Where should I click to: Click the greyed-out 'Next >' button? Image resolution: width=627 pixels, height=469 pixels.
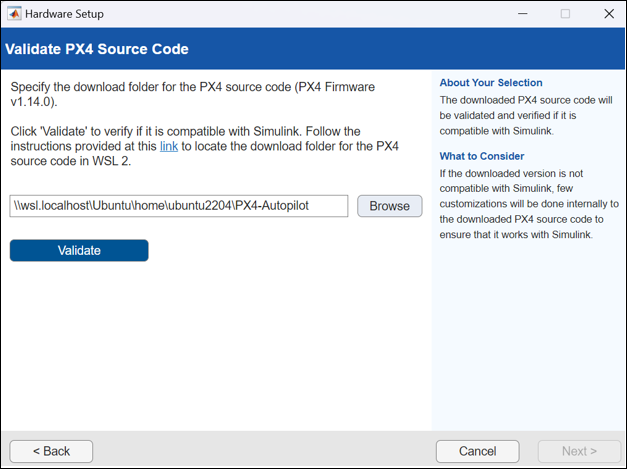[579, 451]
